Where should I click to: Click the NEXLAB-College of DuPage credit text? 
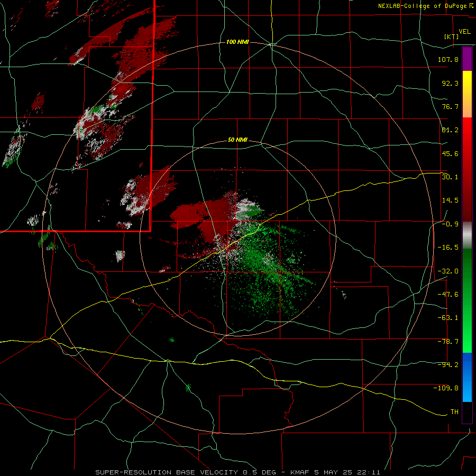[422, 6]
